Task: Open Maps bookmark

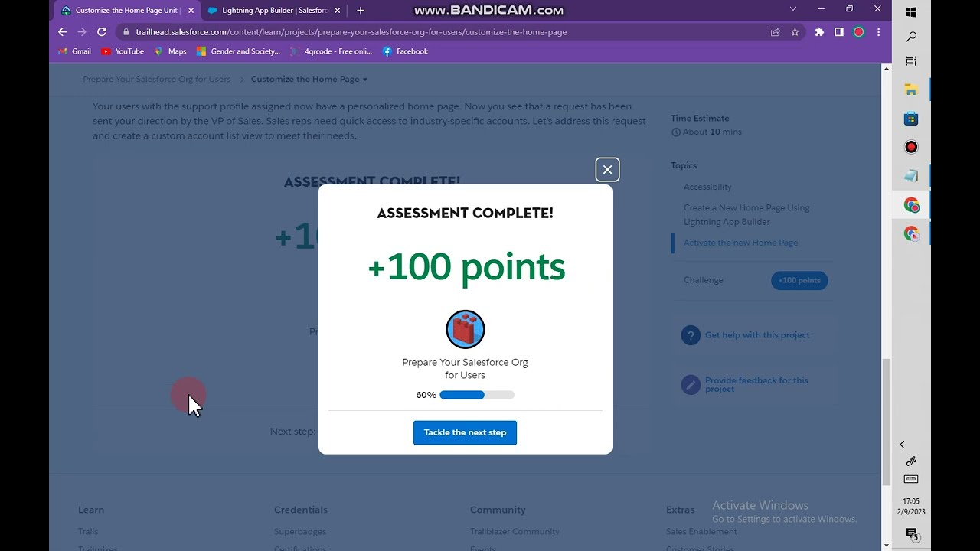Action: click(x=170, y=51)
